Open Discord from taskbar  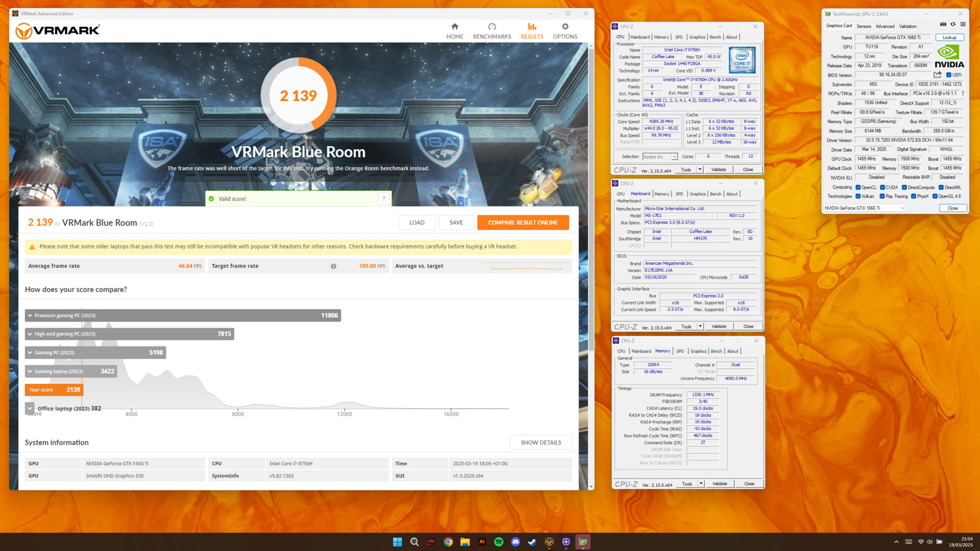click(516, 542)
